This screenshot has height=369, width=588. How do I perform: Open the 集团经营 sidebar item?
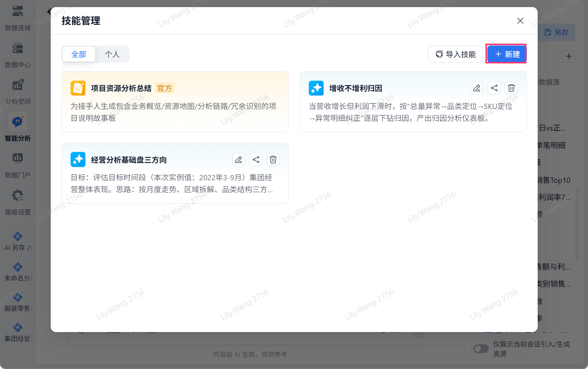click(18, 333)
